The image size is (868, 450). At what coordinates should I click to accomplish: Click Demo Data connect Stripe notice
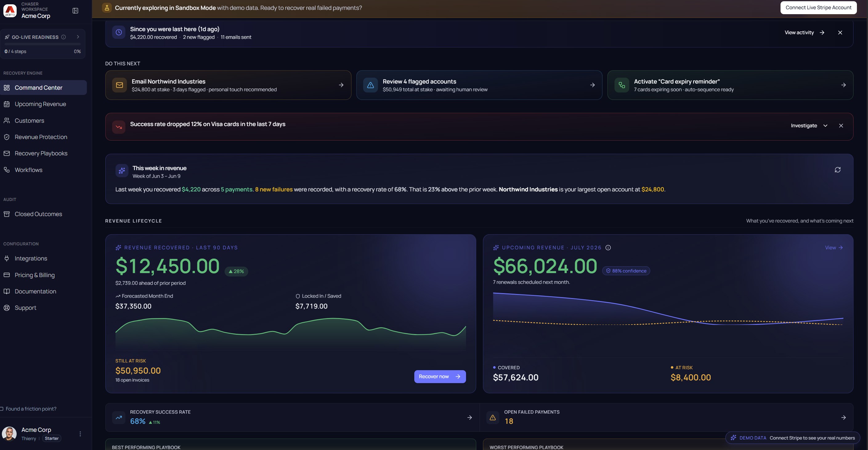coord(793,438)
